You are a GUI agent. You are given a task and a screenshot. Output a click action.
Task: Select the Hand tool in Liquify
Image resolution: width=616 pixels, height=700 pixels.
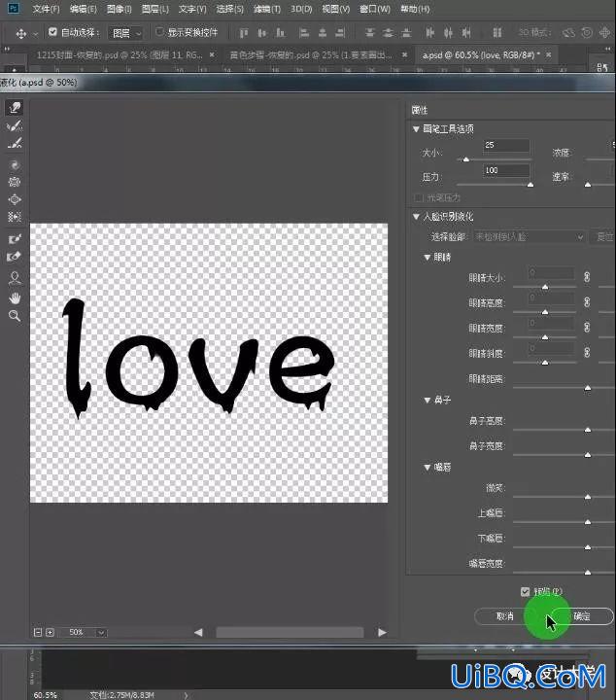tap(15, 297)
